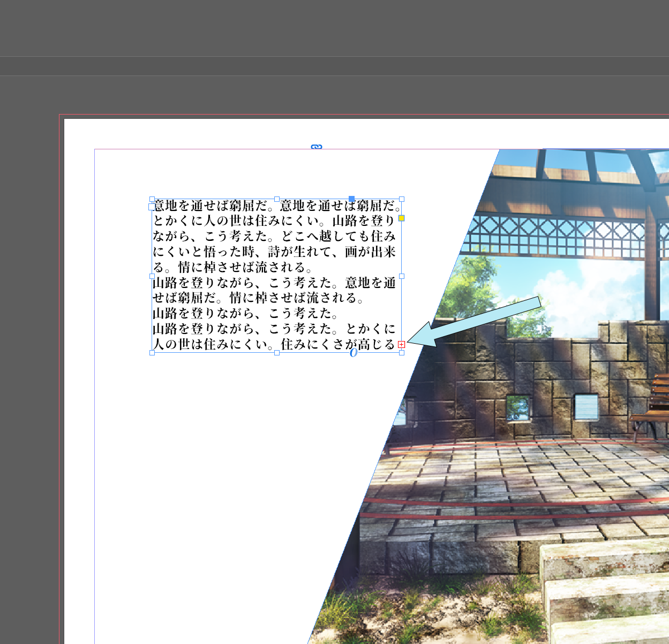The image size is (669, 644).
Task: Click the top-left text frame corner handle
Action: (x=152, y=199)
